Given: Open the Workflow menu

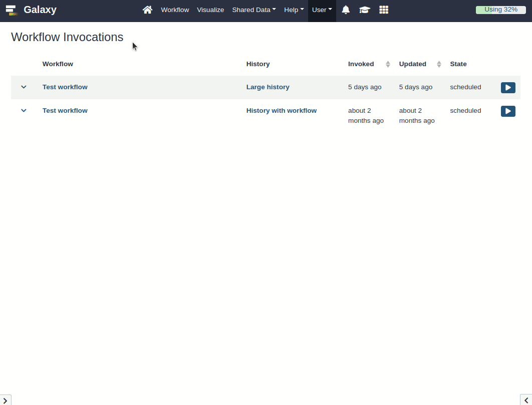Looking at the screenshot, I should (175, 10).
